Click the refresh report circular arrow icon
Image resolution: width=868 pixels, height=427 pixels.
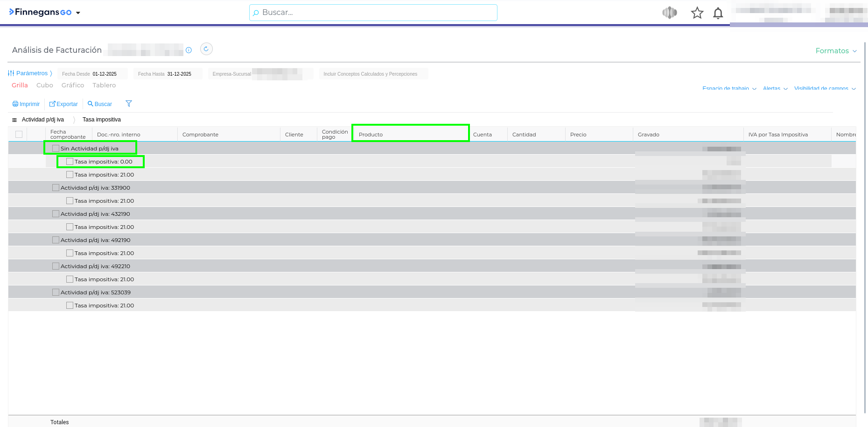206,49
